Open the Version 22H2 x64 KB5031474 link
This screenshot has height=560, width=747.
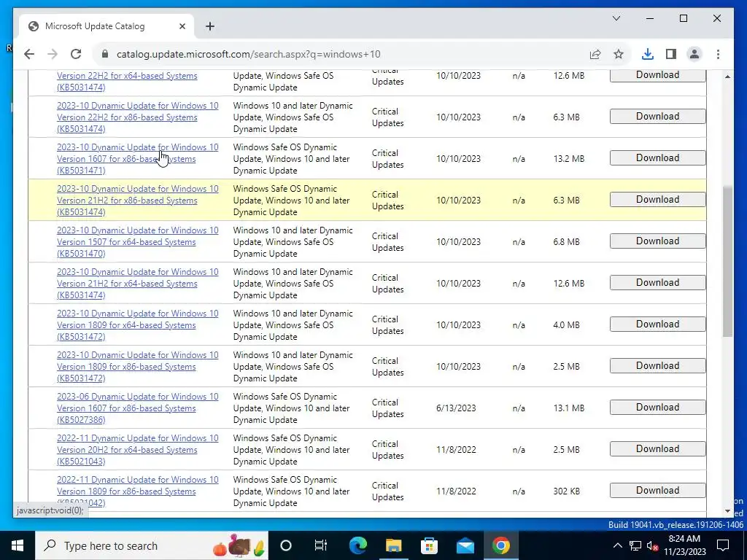[127, 82]
